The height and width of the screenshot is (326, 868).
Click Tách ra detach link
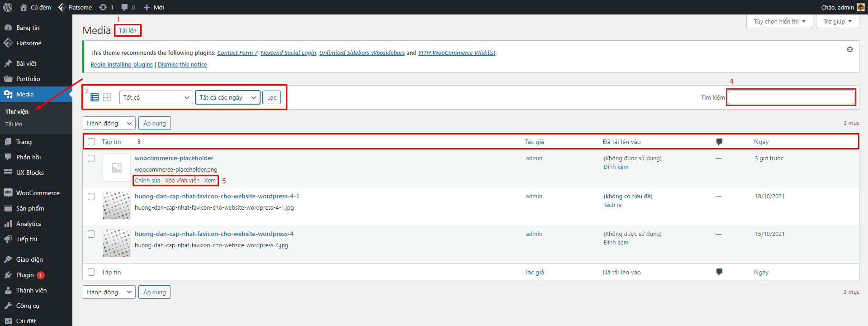(612, 205)
